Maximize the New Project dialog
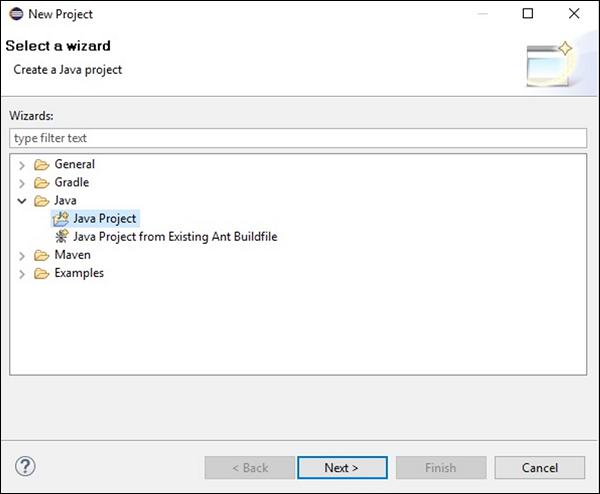The image size is (600, 494). tap(528, 14)
